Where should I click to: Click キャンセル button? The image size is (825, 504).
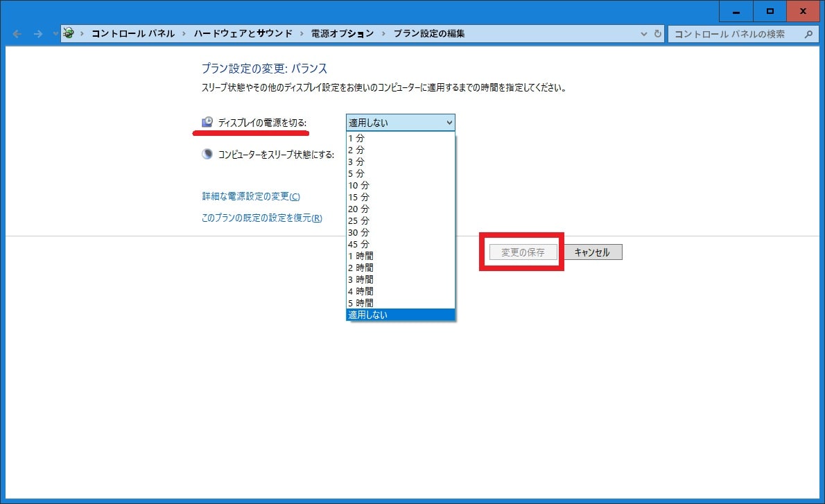(x=592, y=252)
